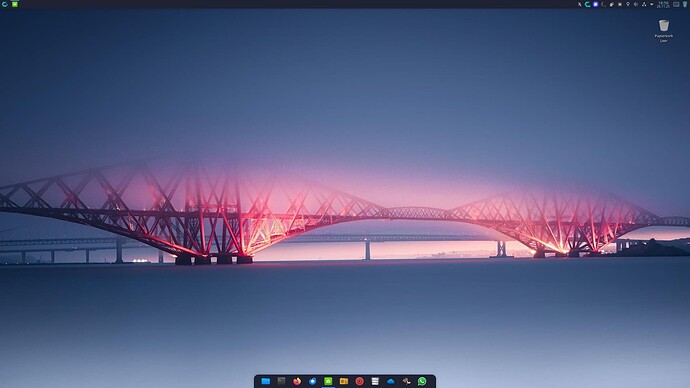Click the green task icon in the top panel
Screen dimensions: 690x388
pyautogui.click(x=15, y=4)
